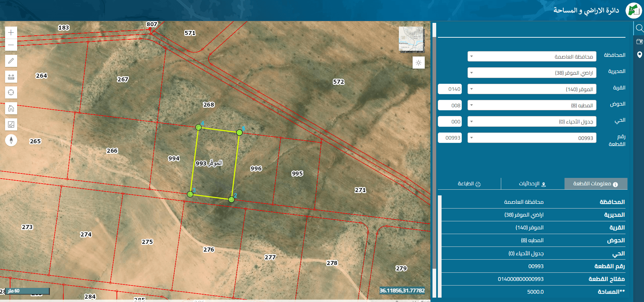
Task: Return map to home extent
Action: [x=11, y=108]
